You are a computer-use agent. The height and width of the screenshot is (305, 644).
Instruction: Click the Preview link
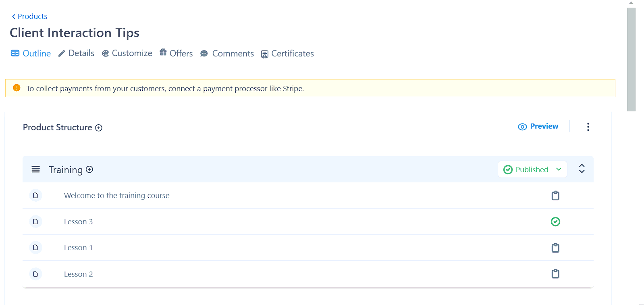point(538,126)
